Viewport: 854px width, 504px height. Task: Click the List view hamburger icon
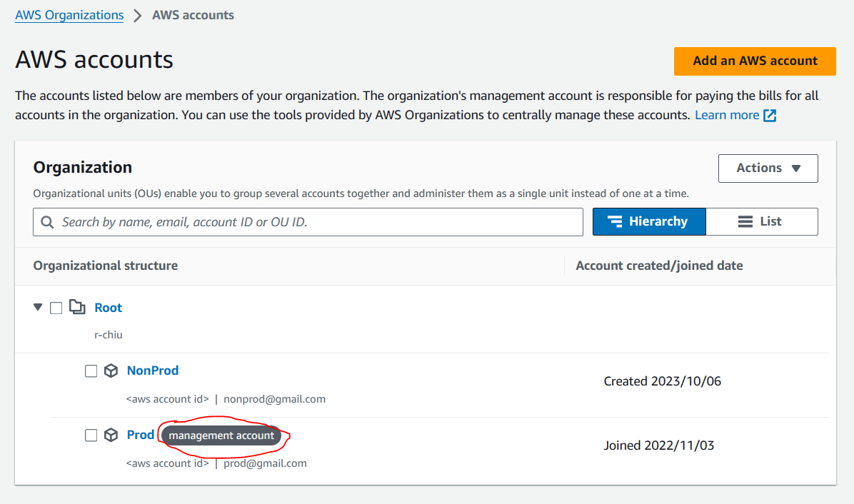[745, 222]
